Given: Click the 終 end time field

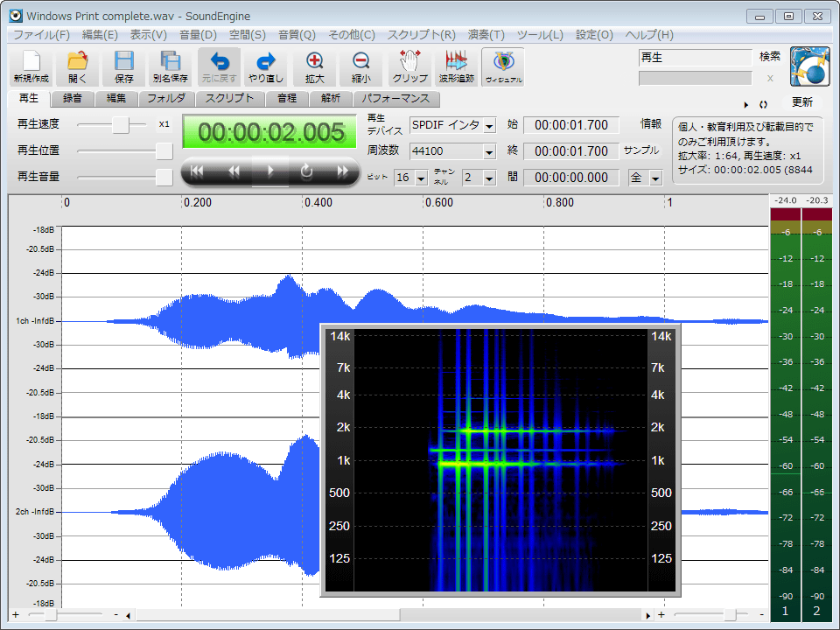Looking at the screenshot, I should coord(571,151).
